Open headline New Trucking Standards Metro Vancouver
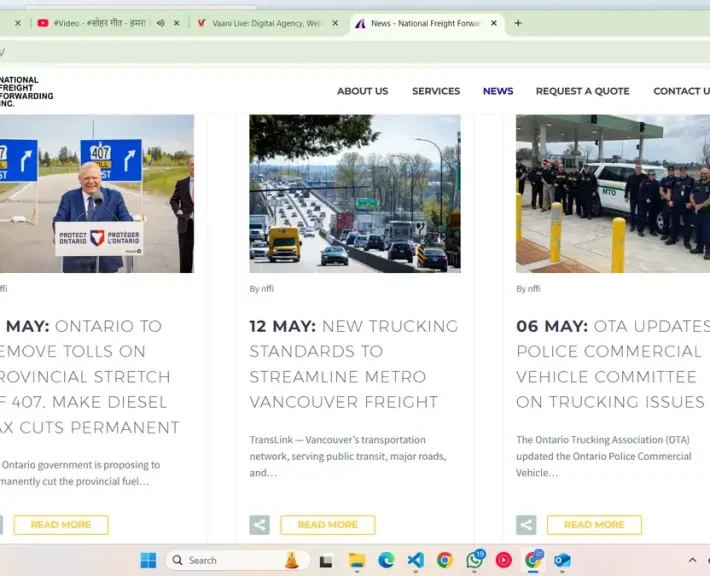 pyautogui.click(x=354, y=364)
